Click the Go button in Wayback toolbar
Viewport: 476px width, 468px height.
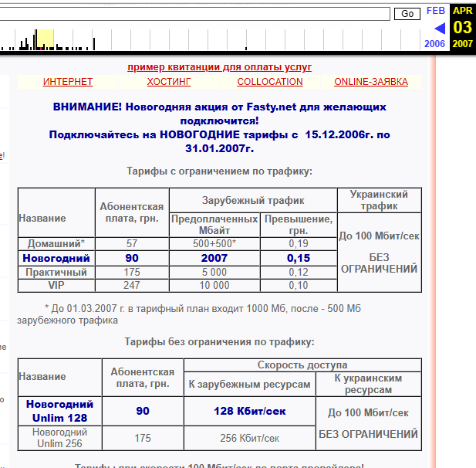(407, 14)
